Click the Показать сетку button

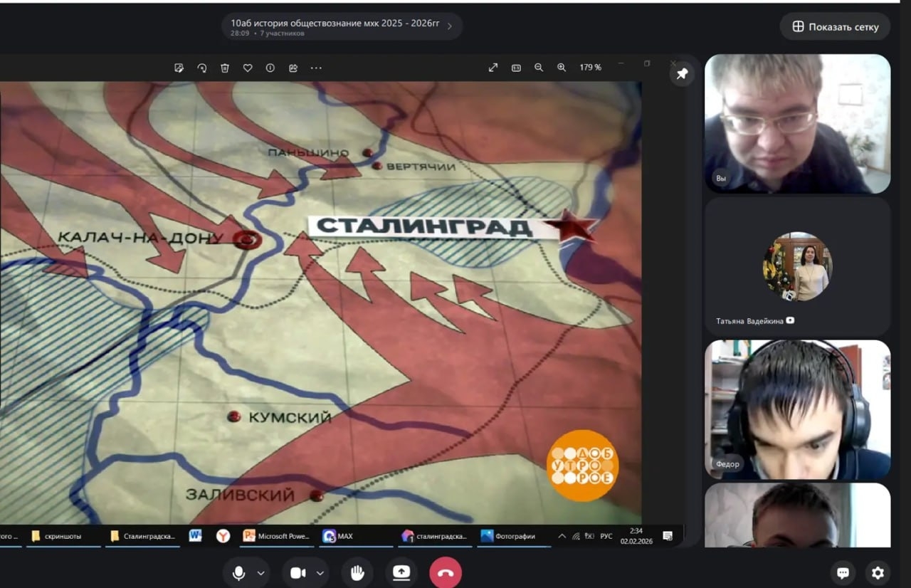click(835, 27)
